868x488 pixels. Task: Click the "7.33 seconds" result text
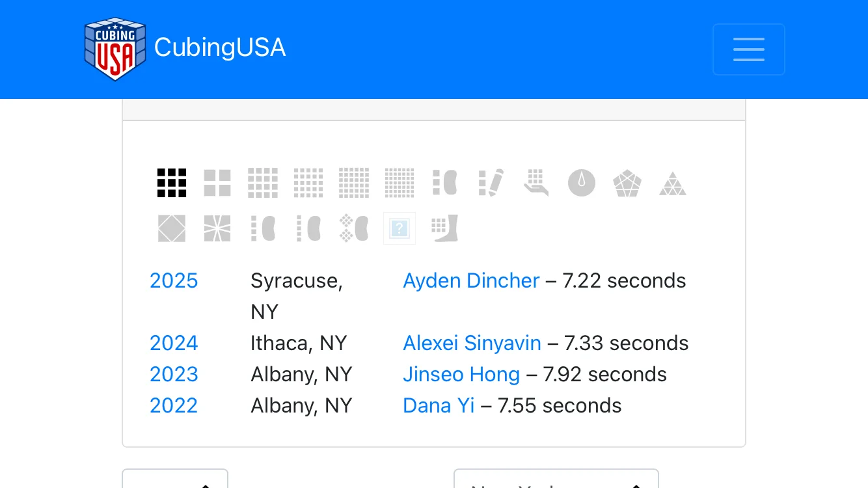(x=626, y=343)
